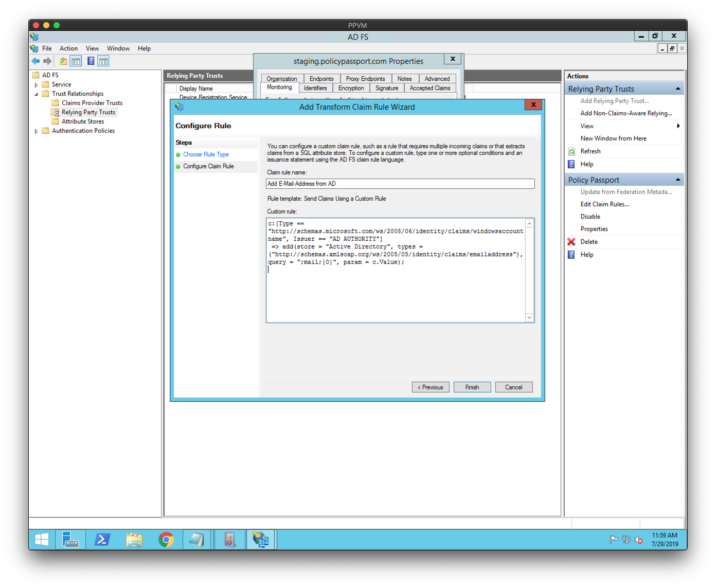Click Finish to save the claim rule

click(x=472, y=387)
